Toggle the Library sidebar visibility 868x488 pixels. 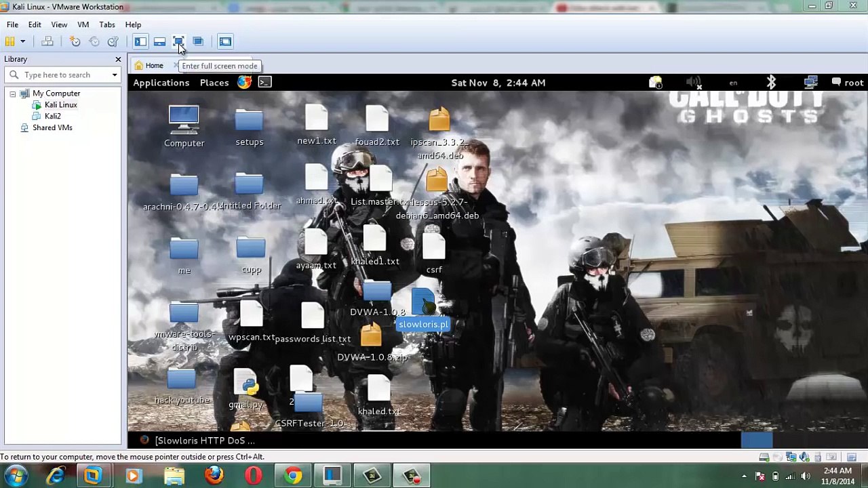(140, 42)
